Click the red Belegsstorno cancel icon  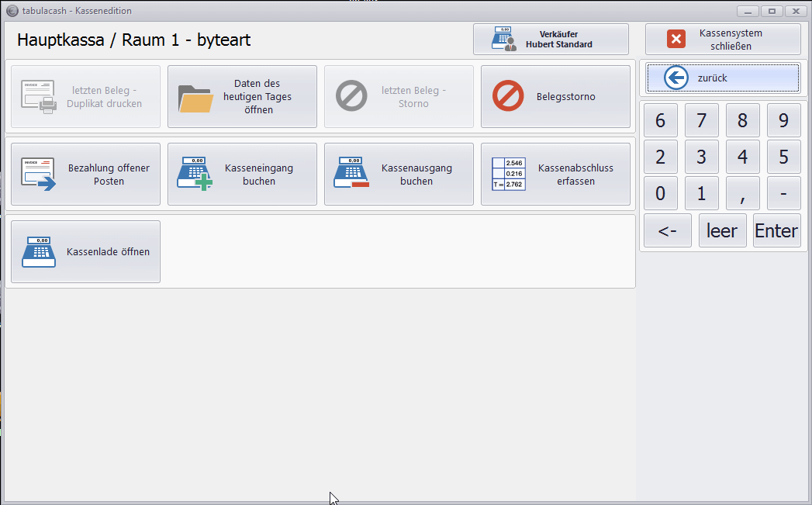point(508,97)
